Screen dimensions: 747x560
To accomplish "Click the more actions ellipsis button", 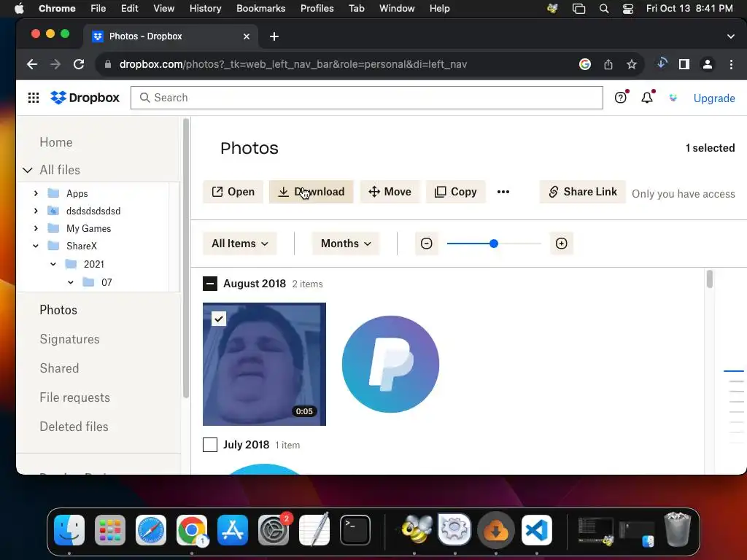I will pos(503,192).
